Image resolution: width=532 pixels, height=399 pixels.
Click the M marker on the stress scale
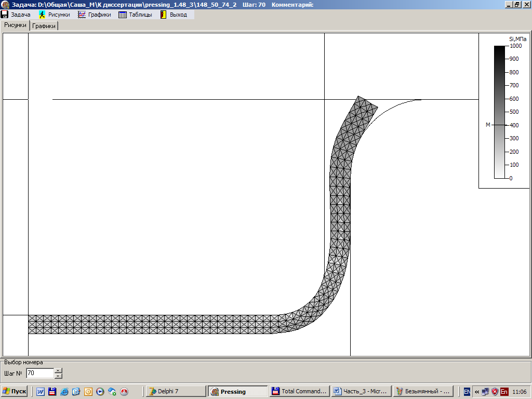tap(488, 125)
